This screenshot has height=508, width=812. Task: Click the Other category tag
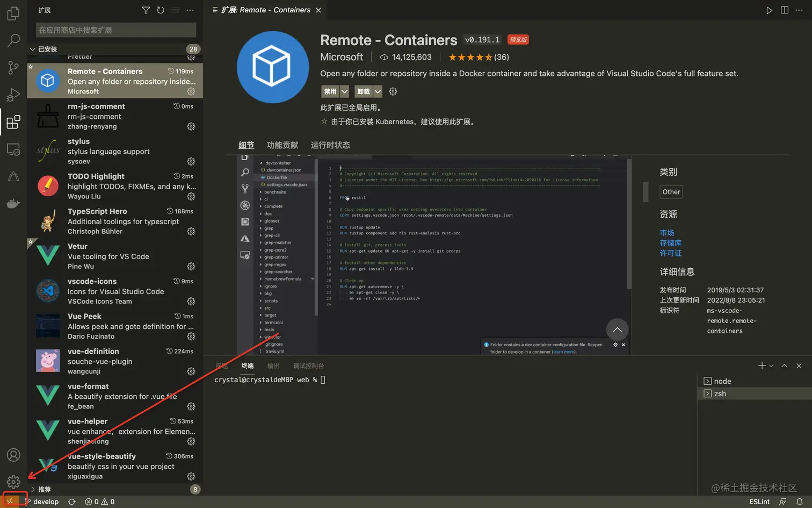(x=671, y=192)
